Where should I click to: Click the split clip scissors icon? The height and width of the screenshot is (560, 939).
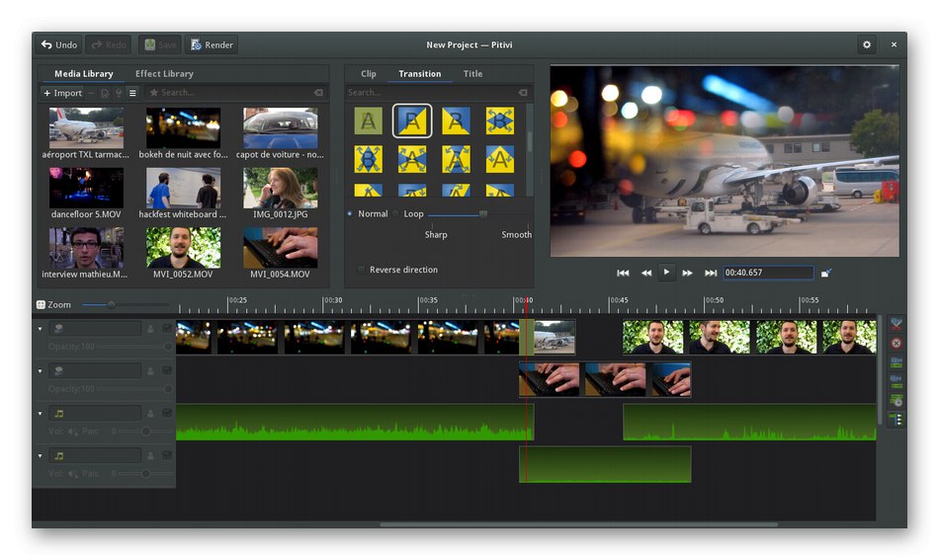click(896, 324)
